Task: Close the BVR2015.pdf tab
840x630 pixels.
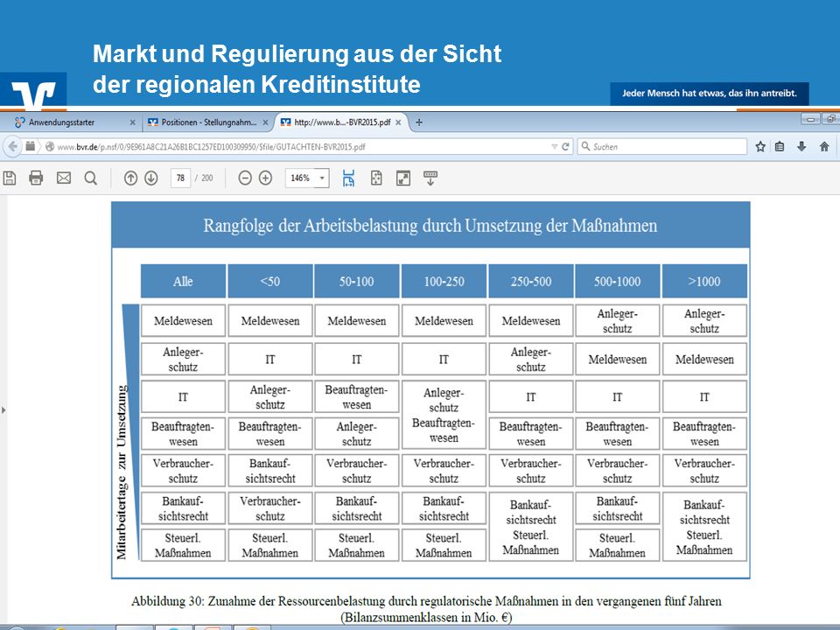Action: click(x=398, y=122)
